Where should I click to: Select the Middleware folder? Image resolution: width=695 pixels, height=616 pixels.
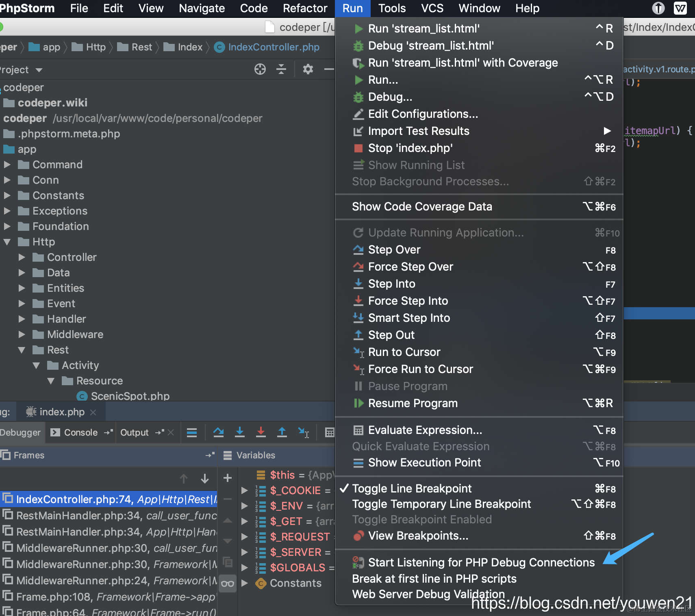(x=75, y=334)
